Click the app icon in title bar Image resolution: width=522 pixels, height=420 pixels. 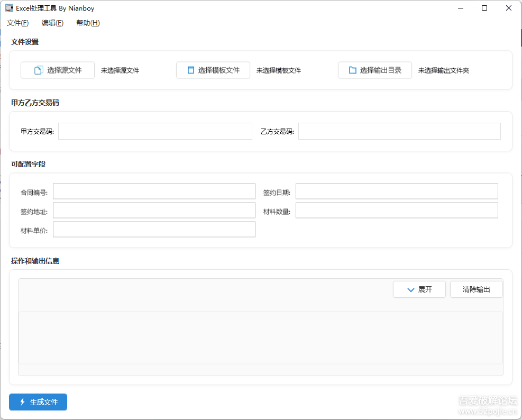tap(9, 8)
